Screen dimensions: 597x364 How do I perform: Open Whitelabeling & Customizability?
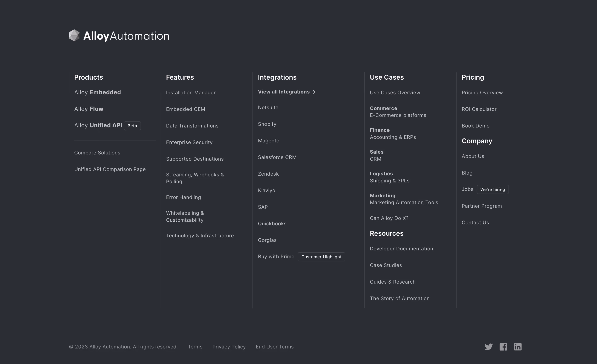pos(185,216)
